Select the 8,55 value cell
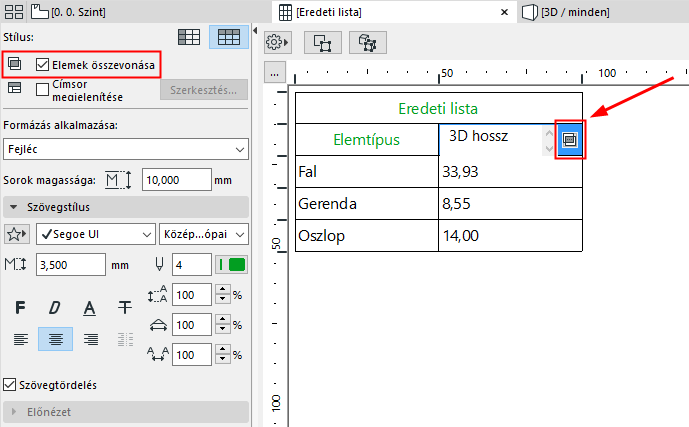Image resolution: width=689 pixels, height=427 pixels. pyautogui.click(x=511, y=203)
